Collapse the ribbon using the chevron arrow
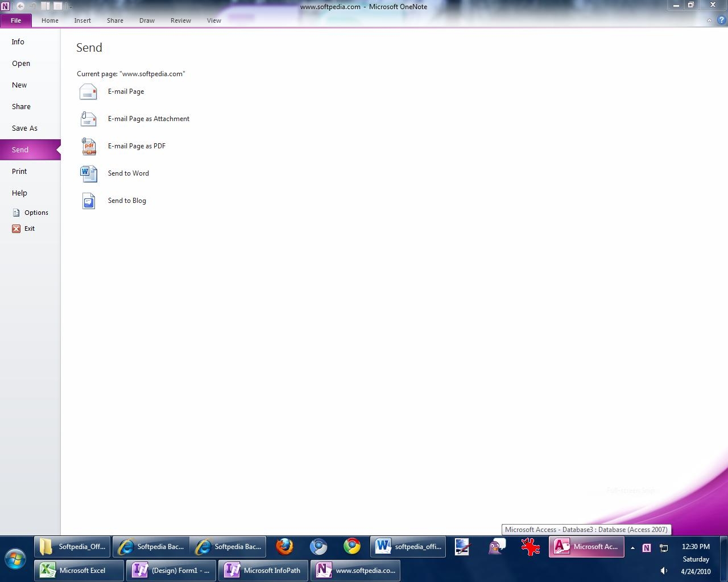Image resolution: width=728 pixels, height=582 pixels. pos(709,20)
